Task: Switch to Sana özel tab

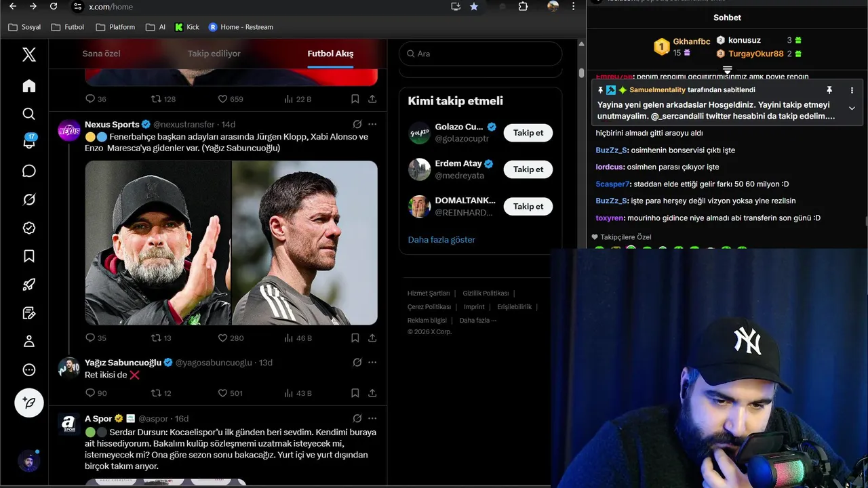Action: pyautogui.click(x=101, y=54)
